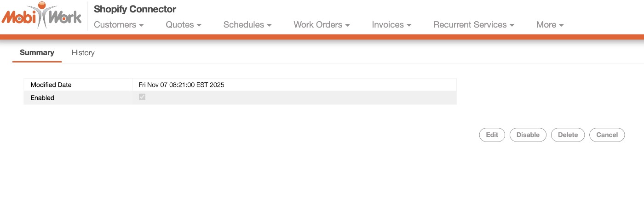Open the More dropdown menu
Viewport: 644px width, 204px height.
550,25
